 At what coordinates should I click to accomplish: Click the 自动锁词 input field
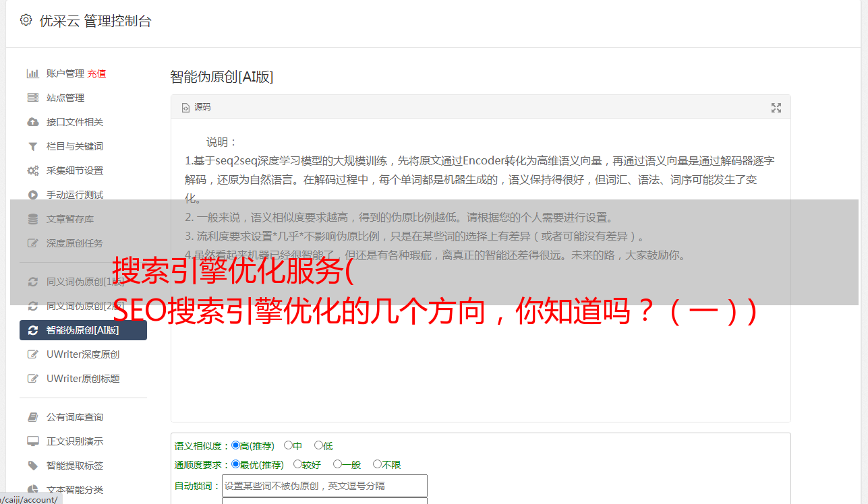pyautogui.click(x=324, y=486)
